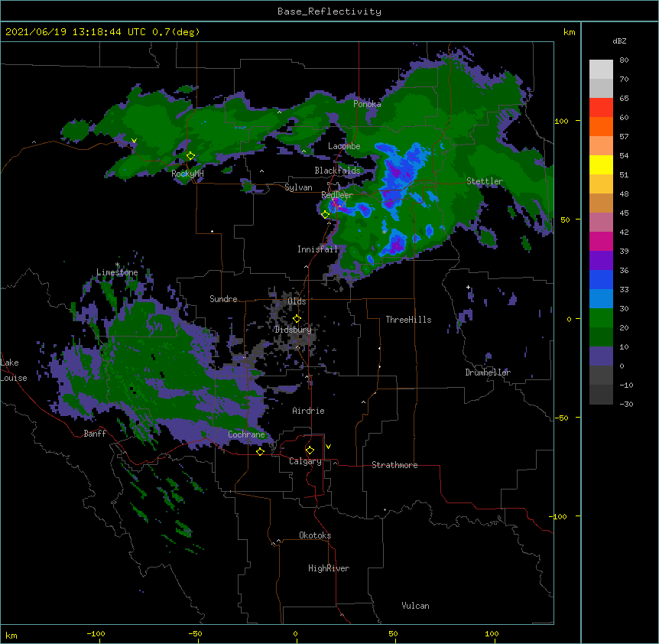
Task: Select magenta swatch in dBZ legend
Action: (601, 241)
